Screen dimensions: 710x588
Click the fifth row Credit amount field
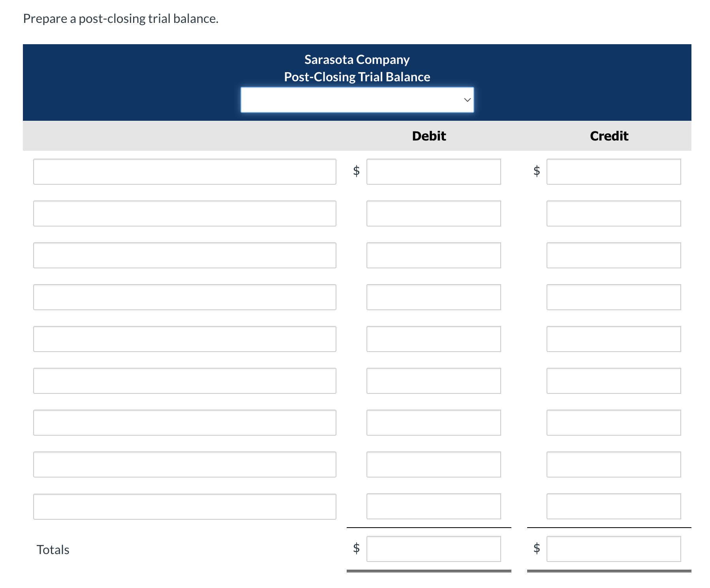point(614,339)
